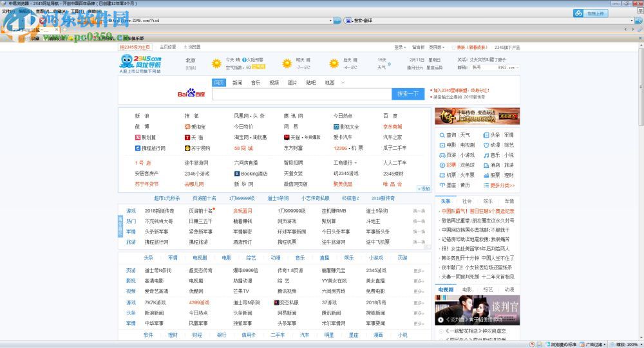The width and height of the screenshot is (644, 348).
Task: Click the 动漫 anime icon in sidebar
Action: (486, 145)
